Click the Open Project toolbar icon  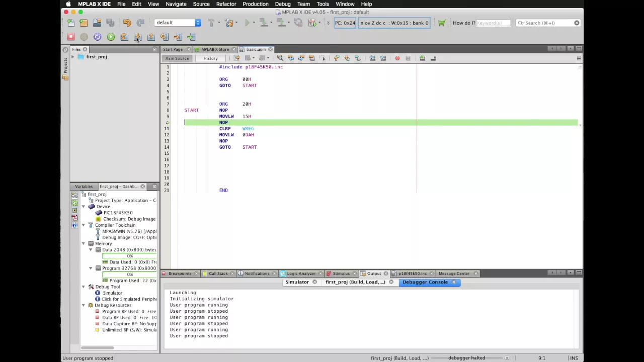[97, 23]
